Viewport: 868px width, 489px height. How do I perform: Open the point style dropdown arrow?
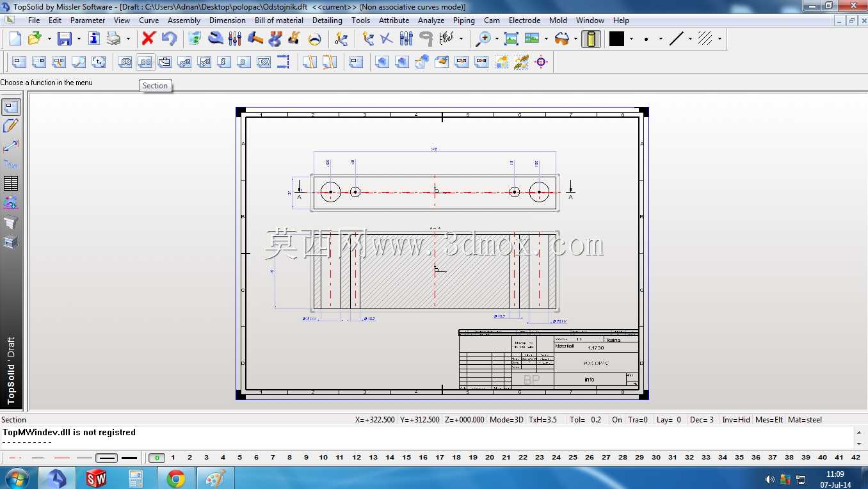(x=661, y=39)
